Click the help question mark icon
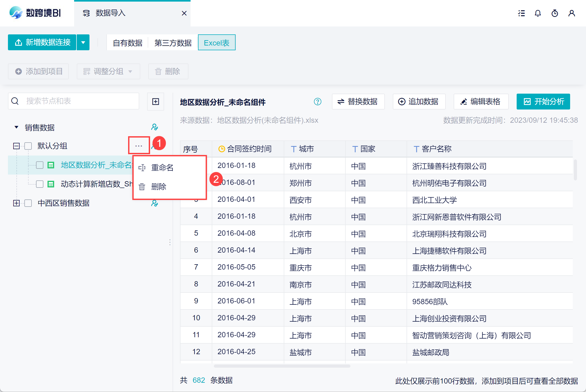The image size is (586, 392). point(317,102)
